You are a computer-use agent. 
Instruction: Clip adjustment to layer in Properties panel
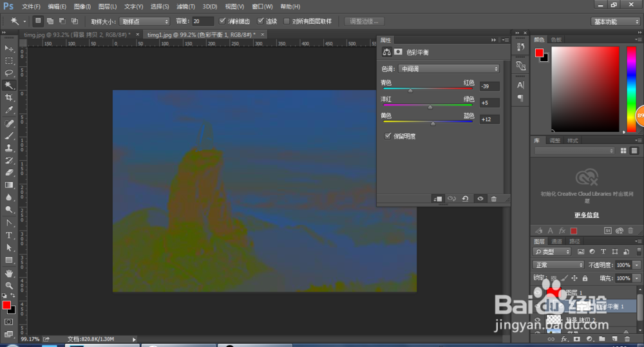point(438,199)
